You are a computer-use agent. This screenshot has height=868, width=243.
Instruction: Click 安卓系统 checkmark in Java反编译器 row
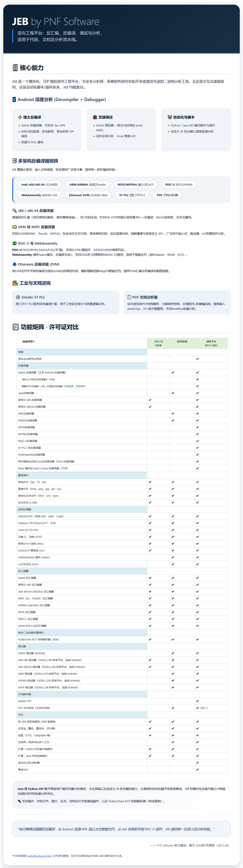(172, 393)
